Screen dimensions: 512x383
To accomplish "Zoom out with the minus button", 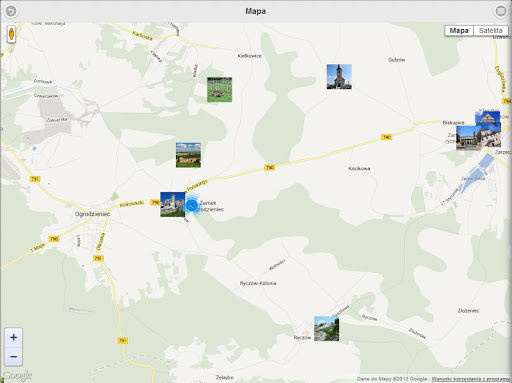I will (13, 357).
